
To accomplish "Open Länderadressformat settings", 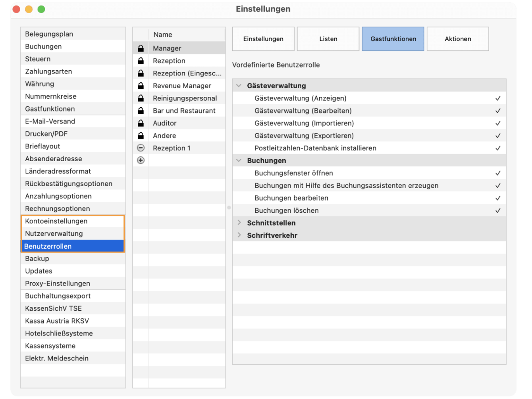I will (x=73, y=172).
